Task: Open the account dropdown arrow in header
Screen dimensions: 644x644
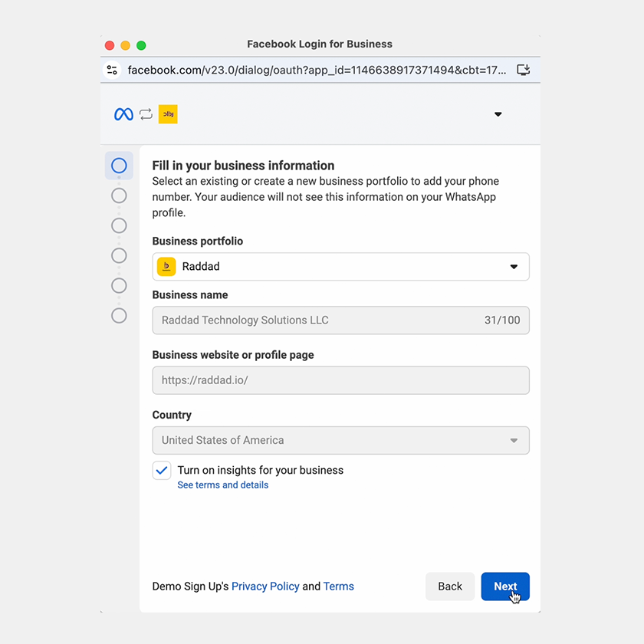Action: click(498, 114)
